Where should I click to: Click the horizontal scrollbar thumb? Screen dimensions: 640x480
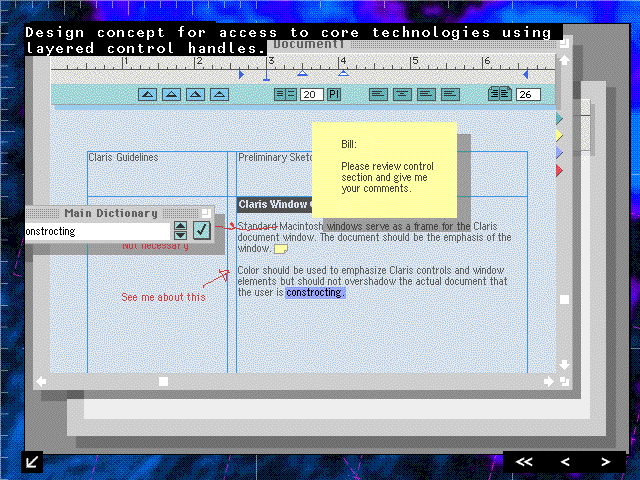163,381
